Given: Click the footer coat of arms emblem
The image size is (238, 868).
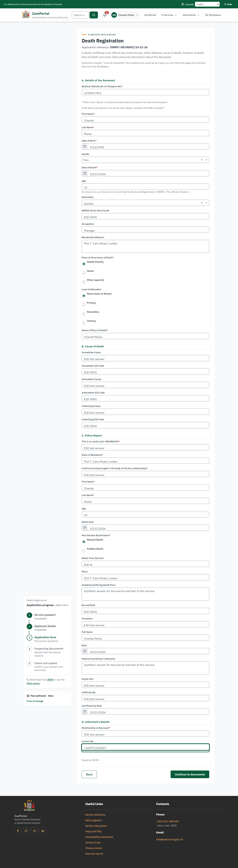Looking at the screenshot, I should click(29, 806).
